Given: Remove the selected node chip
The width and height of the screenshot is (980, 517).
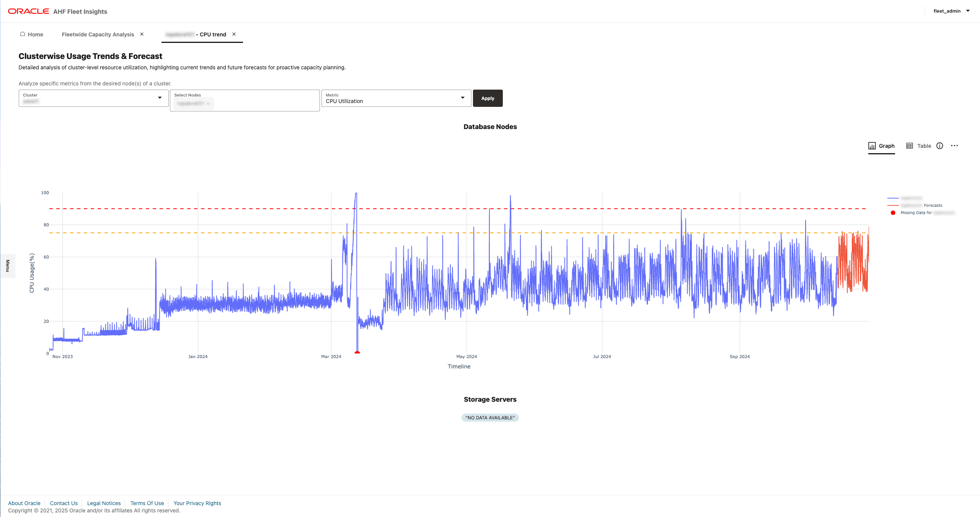Looking at the screenshot, I should click(208, 103).
